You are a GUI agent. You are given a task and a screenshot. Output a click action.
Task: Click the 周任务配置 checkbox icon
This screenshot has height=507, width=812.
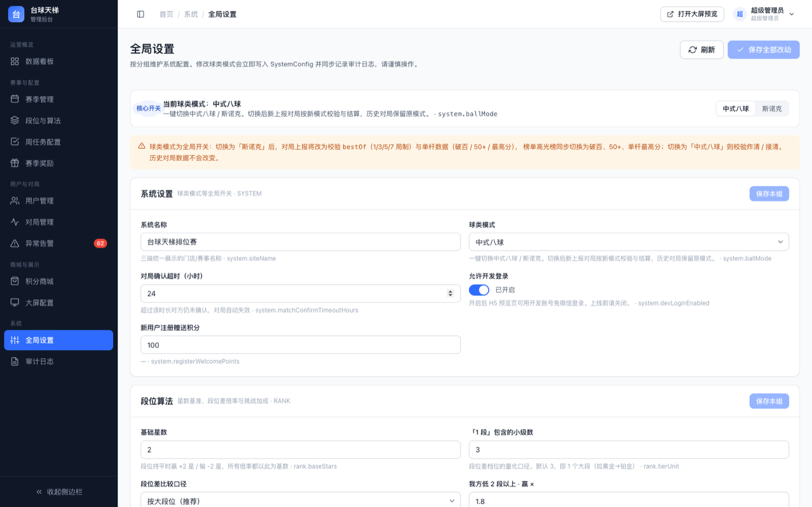click(15, 142)
